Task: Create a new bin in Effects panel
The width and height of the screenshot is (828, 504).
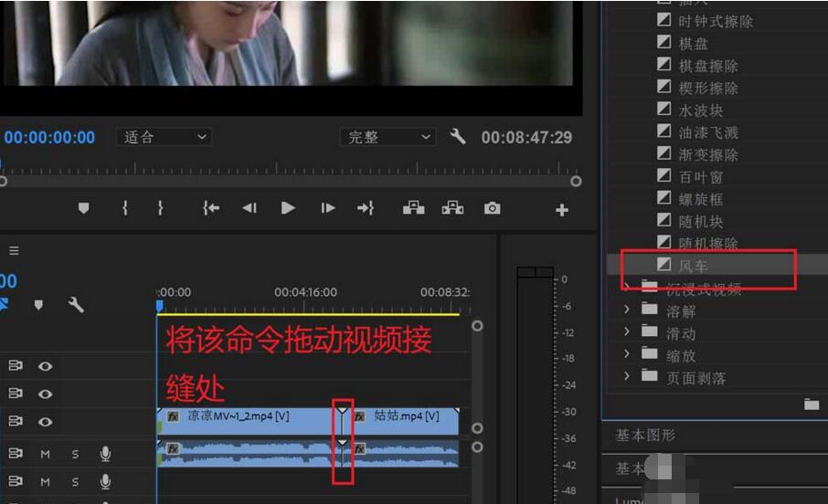Action: click(x=812, y=404)
